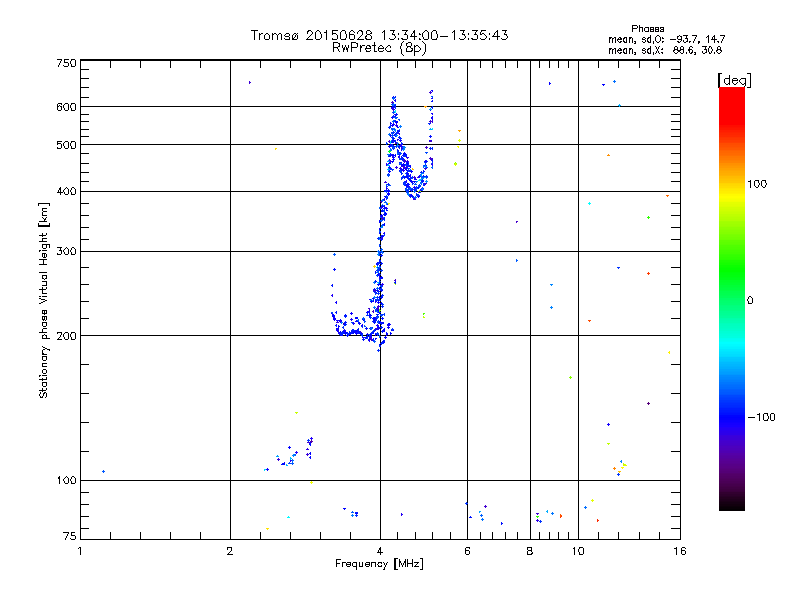Click the colorbar '-100' tick label
The width and height of the screenshot is (800, 600).
pyautogui.click(x=761, y=417)
